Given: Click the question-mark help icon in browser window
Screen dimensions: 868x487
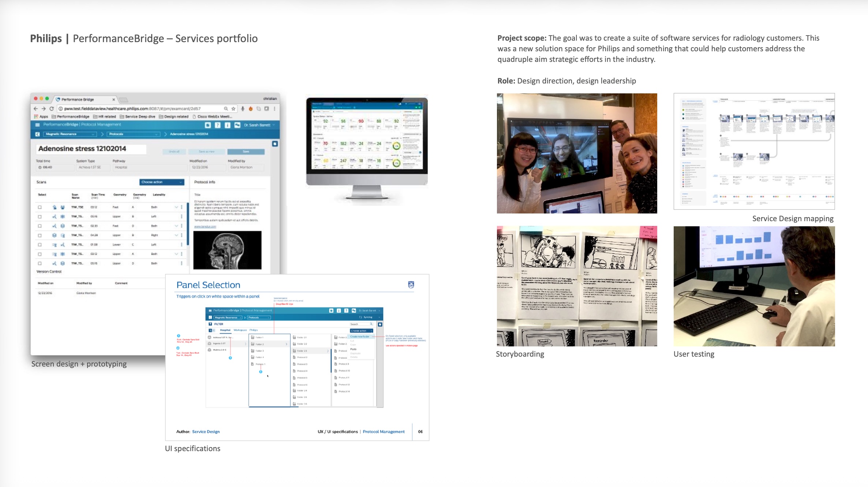Looking at the screenshot, I should [217, 125].
